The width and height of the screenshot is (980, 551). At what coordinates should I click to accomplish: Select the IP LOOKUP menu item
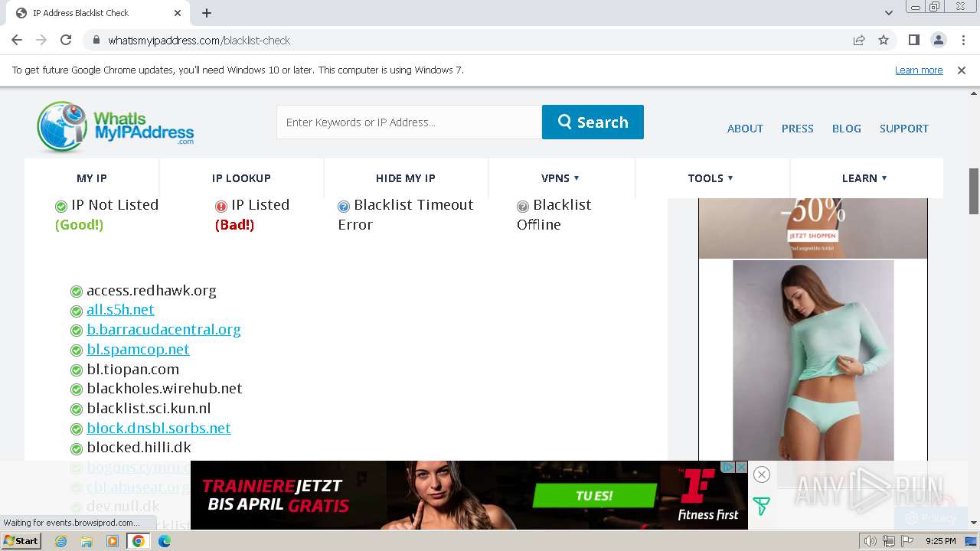[241, 178]
